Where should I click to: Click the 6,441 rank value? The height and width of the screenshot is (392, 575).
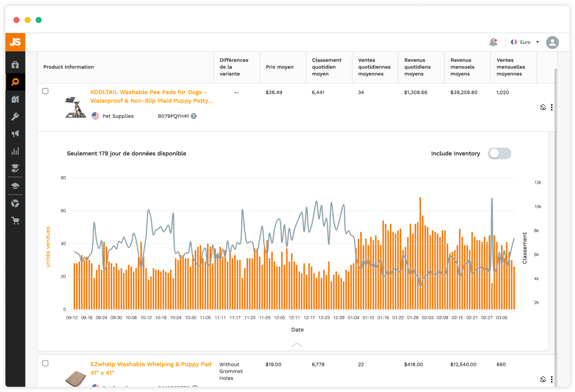point(318,92)
